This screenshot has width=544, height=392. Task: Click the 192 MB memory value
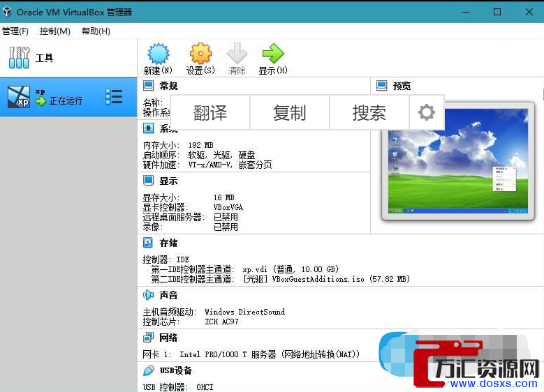click(x=201, y=145)
